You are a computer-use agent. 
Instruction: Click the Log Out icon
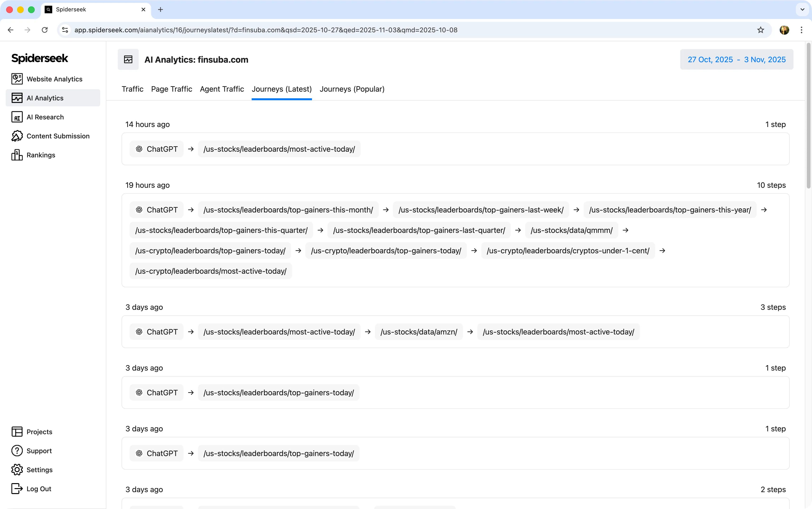pyautogui.click(x=17, y=489)
